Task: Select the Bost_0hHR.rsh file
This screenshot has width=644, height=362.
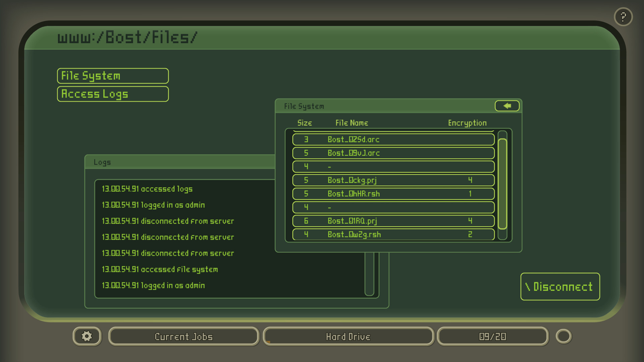Action: coord(393,194)
